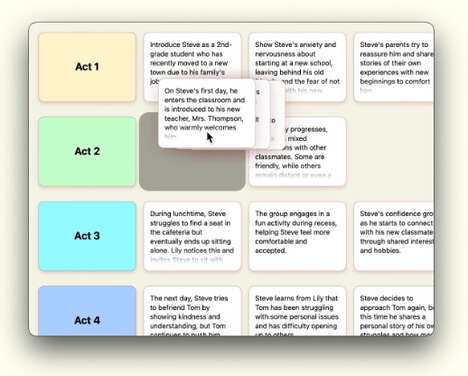This screenshot has height=376, width=468.
Task: Open card 'Steve learns from Lily'
Action: tap(298, 311)
